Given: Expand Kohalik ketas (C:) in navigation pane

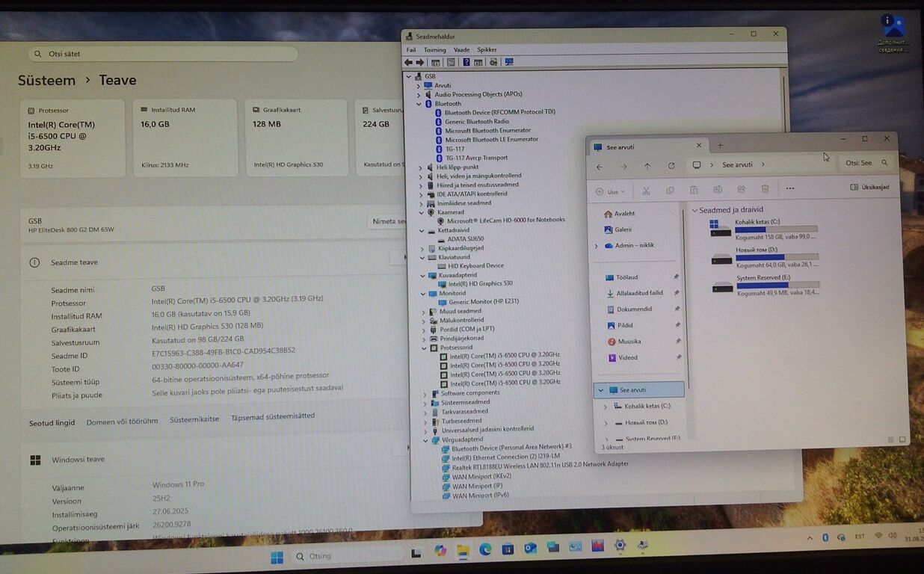Looking at the screenshot, I should tap(606, 407).
